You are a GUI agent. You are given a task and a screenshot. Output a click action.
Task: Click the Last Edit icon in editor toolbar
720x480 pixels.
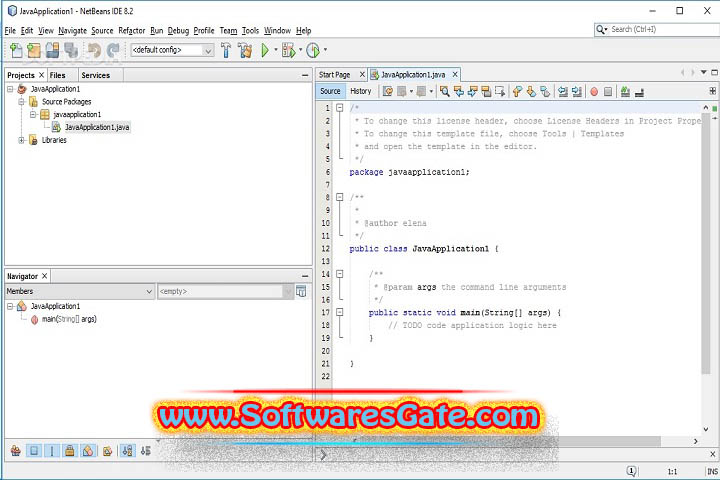[388, 91]
